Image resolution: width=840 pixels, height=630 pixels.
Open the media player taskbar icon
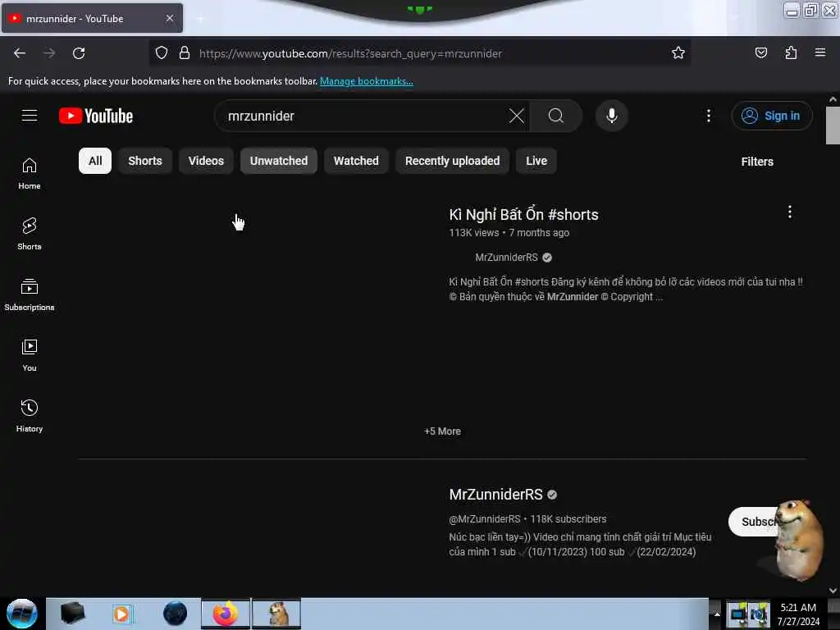122,614
